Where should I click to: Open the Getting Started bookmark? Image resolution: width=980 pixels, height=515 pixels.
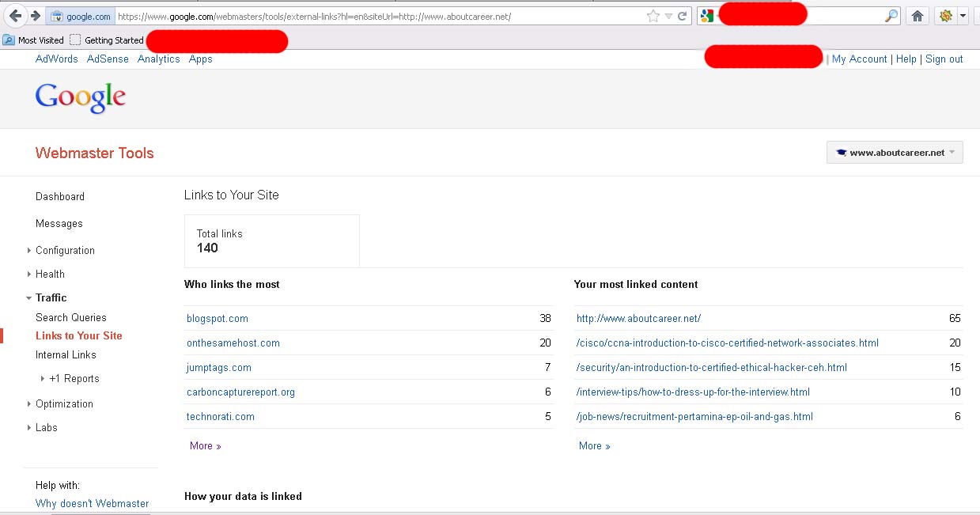pyautogui.click(x=107, y=40)
